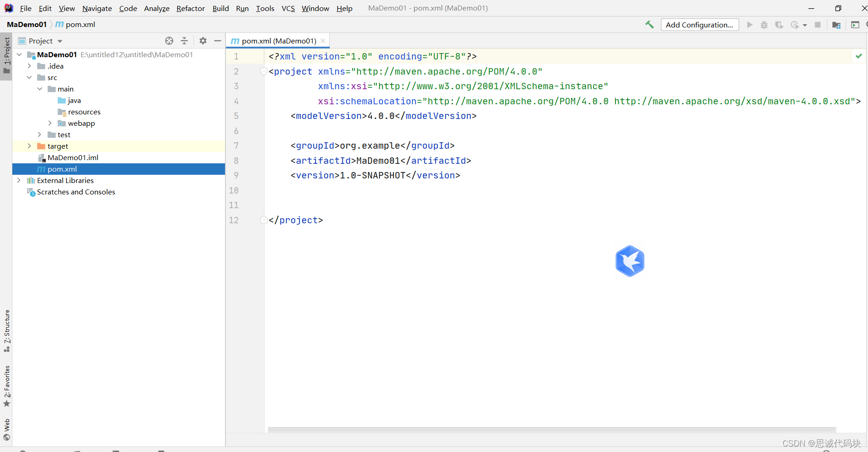The width and height of the screenshot is (868, 452).
Task: Click the floating blue bird hexagon icon
Action: pyautogui.click(x=630, y=261)
